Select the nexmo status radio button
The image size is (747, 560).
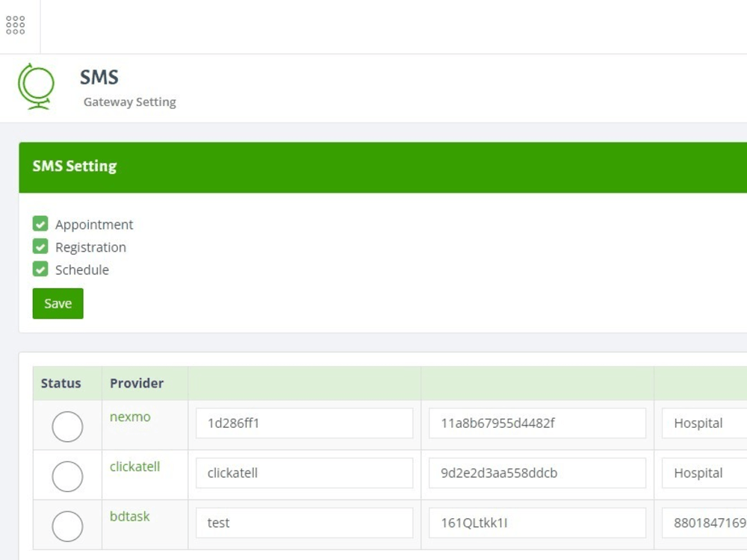66,426
